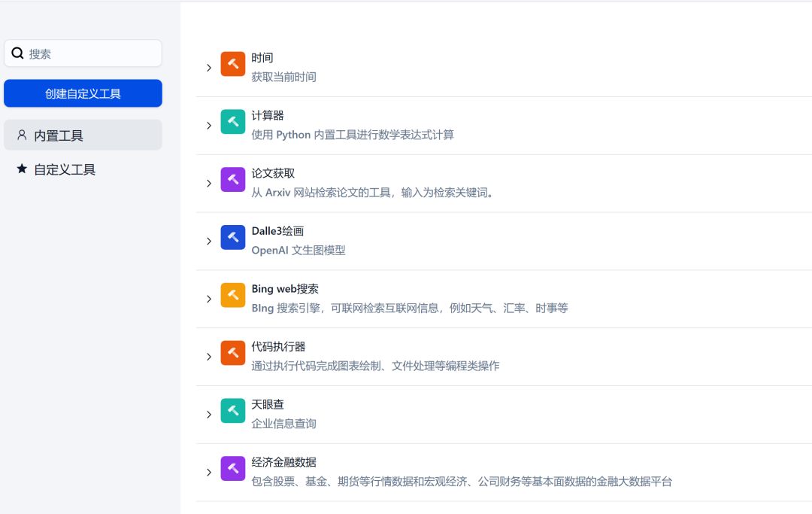This screenshot has height=514, width=812.
Task: Click the description starting 从 Arxiv 网站检索论文
Action: pos(373,193)
